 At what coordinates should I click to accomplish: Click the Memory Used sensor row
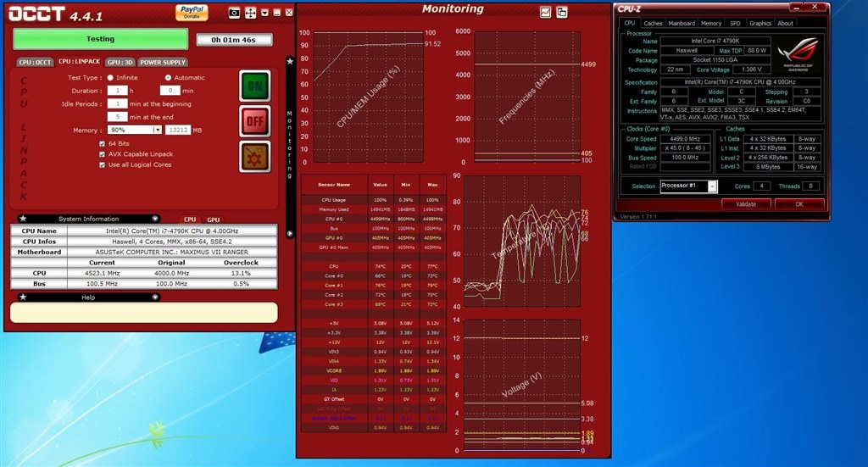[374, 209]
